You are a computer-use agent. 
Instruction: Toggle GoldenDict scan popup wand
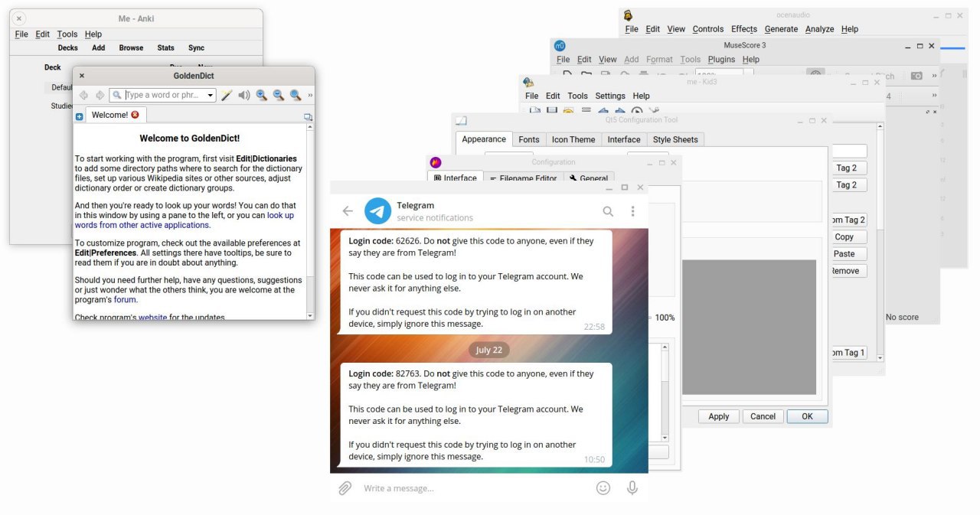[x=227, y=95]
